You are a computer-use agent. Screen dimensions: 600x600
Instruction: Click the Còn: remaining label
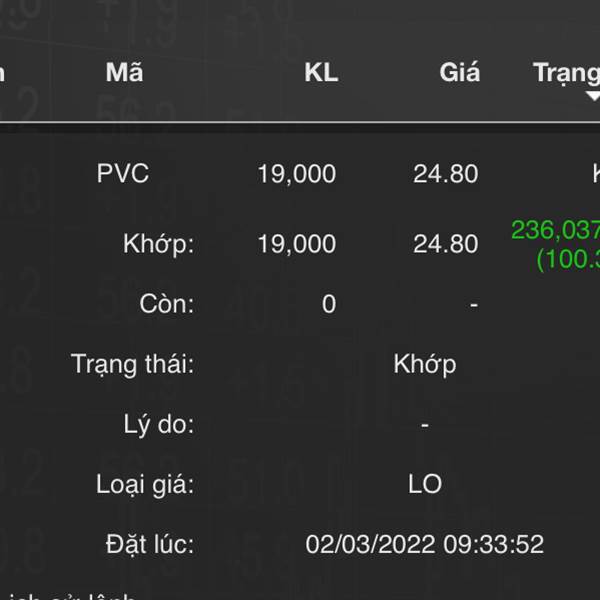pos(166,304)
